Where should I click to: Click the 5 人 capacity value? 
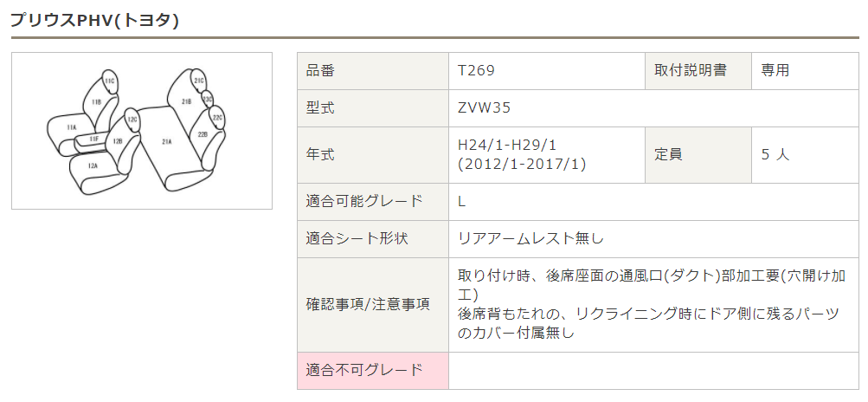click(775, 154)
